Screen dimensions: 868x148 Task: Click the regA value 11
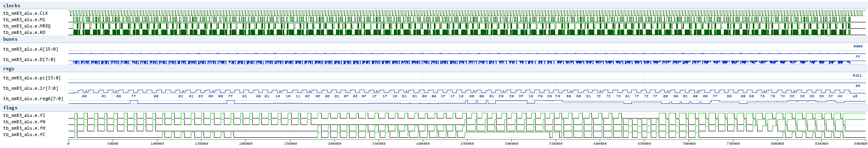coord(298,96)
